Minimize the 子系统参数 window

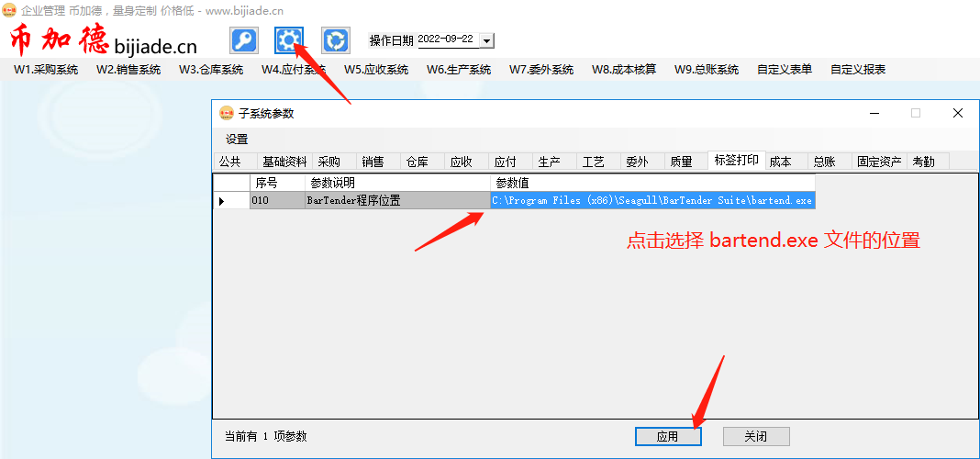[x=874, y=113]
